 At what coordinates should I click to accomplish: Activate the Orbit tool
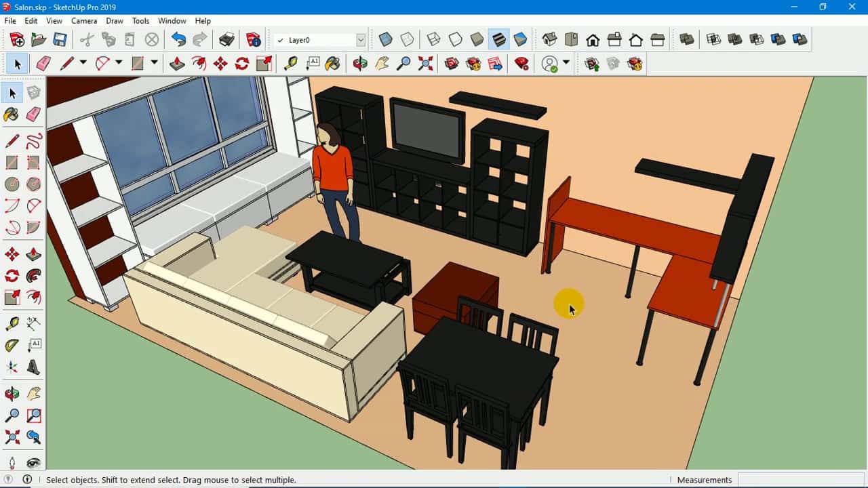coord(359,63)
